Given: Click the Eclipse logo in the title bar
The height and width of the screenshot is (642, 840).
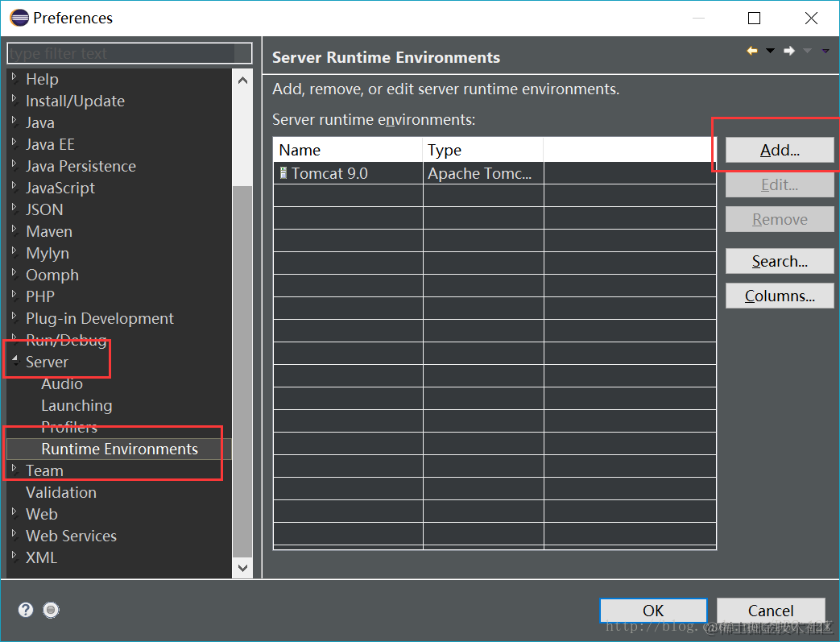Looking at the screenshot, I should point(19,18).
